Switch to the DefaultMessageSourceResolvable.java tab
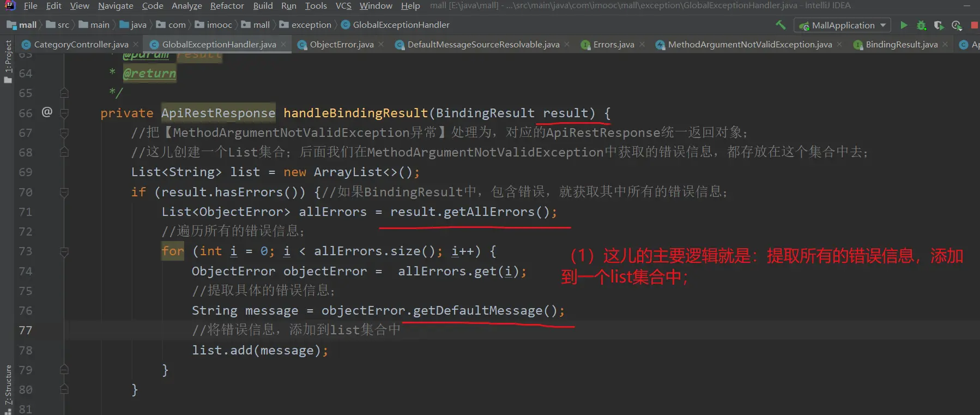This screenshot has width=980, height=415. (x=483, y=45)
